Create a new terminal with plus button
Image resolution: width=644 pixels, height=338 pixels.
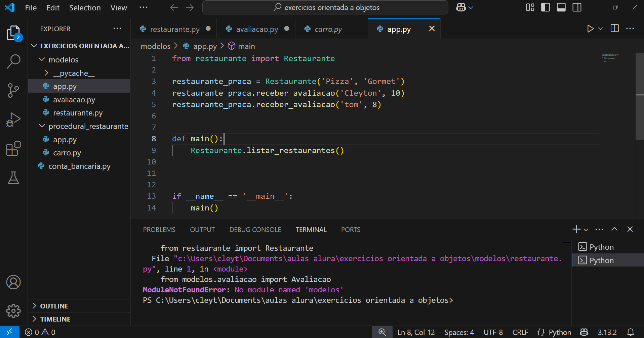[576, 229]
